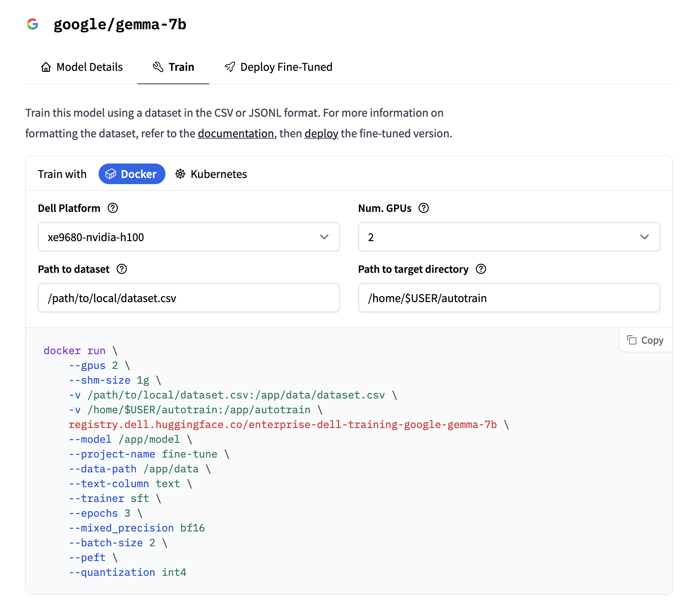This screenshot has height=606, width=700.
Task: Click the '--quantization int4' line
Action: point(128,572)
